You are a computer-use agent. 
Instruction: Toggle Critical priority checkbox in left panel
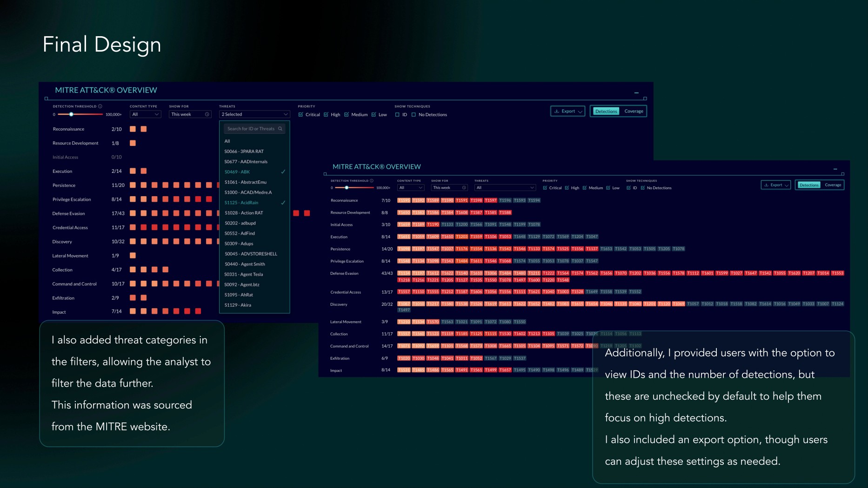[x=300, y=114]
